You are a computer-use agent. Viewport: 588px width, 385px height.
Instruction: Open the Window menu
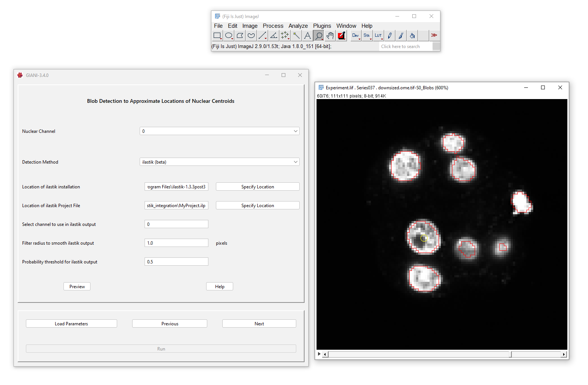point(346,26)
